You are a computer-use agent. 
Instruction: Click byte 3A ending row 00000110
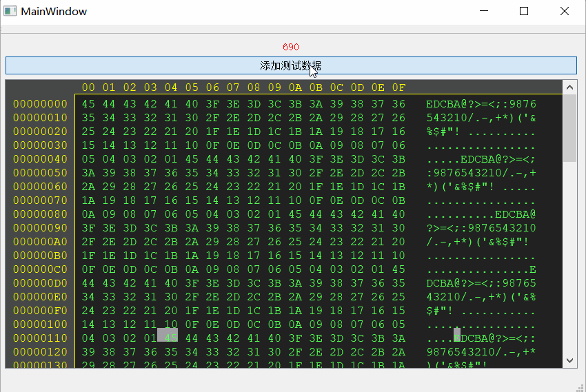coord(398,338)
